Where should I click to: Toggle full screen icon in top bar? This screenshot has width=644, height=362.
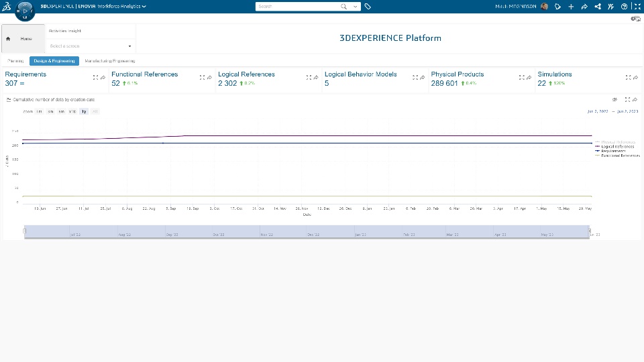(x=637, y=7)
